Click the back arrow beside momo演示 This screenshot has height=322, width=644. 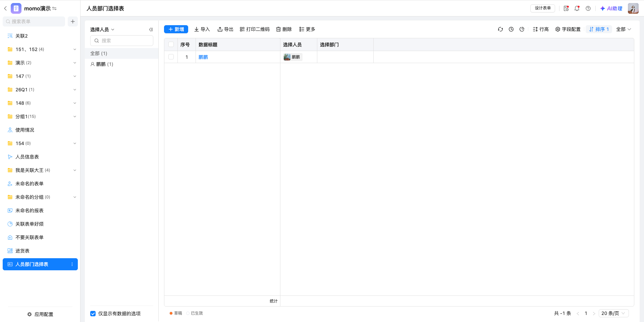(5, 8)
